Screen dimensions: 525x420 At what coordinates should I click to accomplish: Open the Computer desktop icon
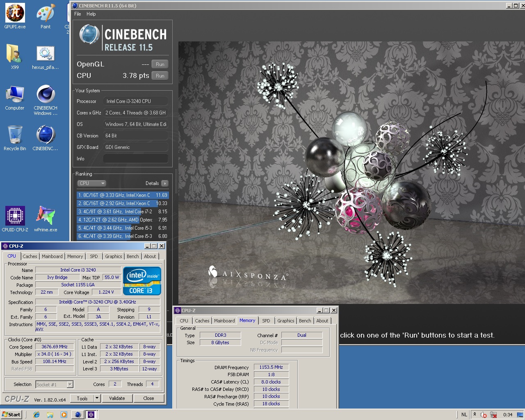pyautogui.click(x=15, y=98)
